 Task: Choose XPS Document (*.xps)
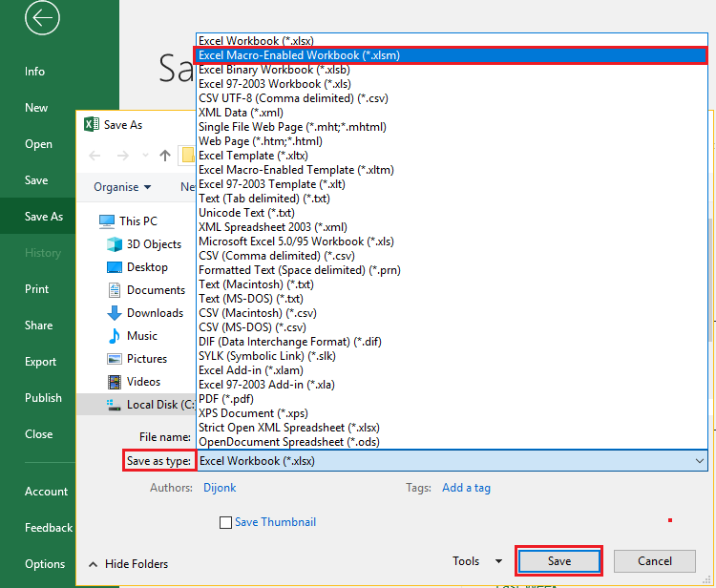453,413
